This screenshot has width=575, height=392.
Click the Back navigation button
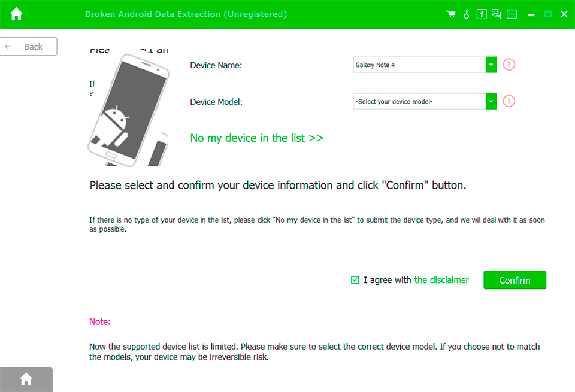point(28,46)
